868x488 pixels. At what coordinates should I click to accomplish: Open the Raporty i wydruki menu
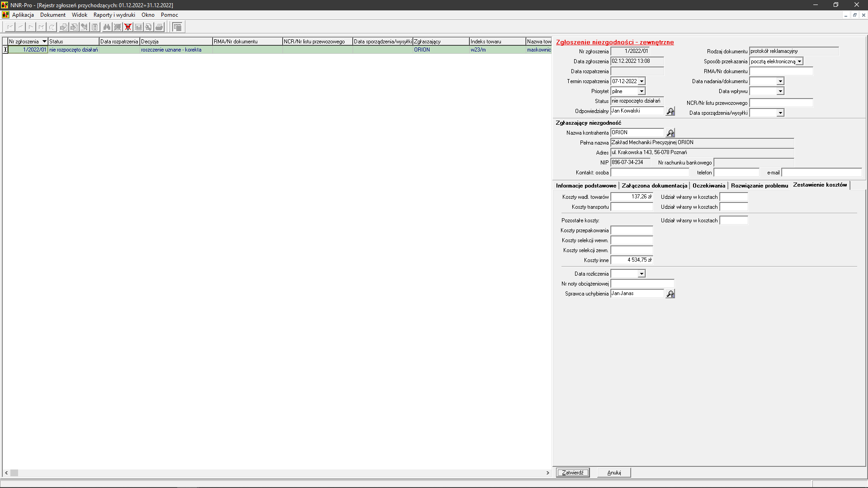pos(114,15)
